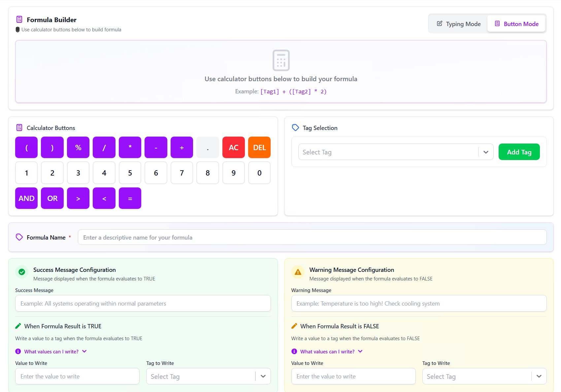This screenshot has width=561, height=392.
Task: Click the yellow warning triangle icon
Action: [298, 272]
